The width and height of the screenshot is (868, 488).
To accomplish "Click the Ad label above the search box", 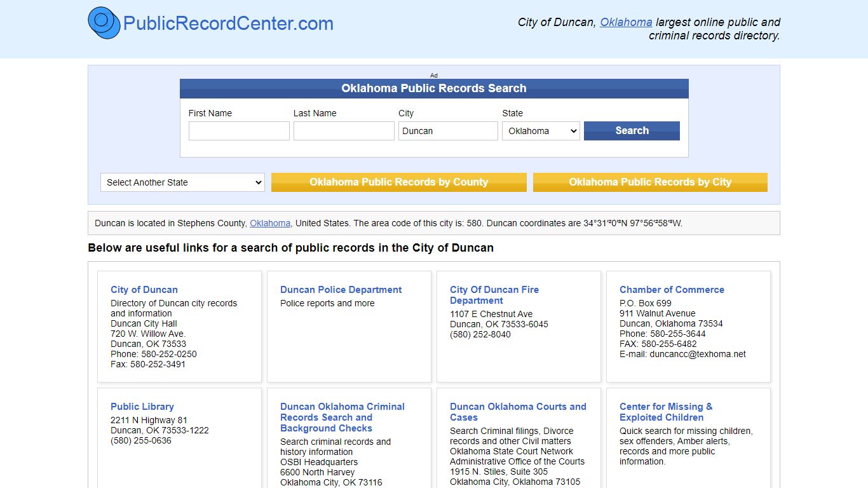I will pyautogui.click(x=434, y=75).
